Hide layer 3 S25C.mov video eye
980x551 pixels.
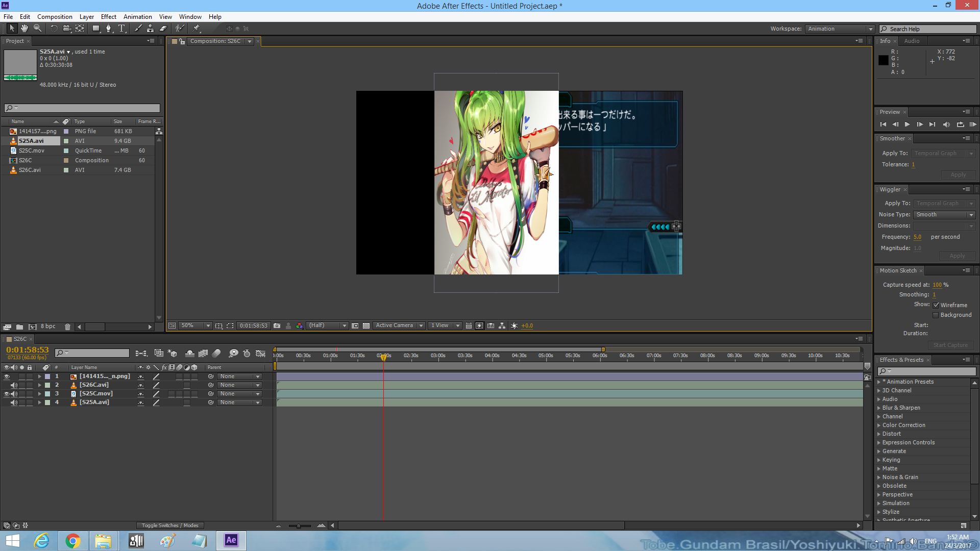point(7,394)
